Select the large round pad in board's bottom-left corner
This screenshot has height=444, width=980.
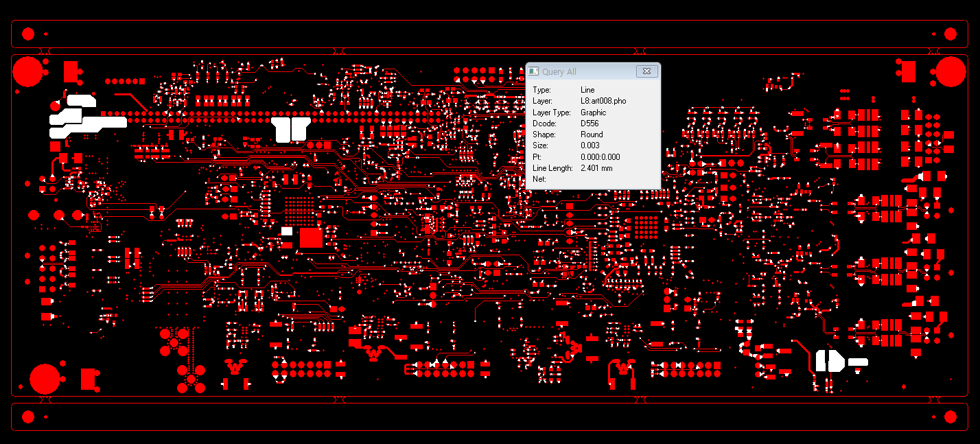click(45, 379)
